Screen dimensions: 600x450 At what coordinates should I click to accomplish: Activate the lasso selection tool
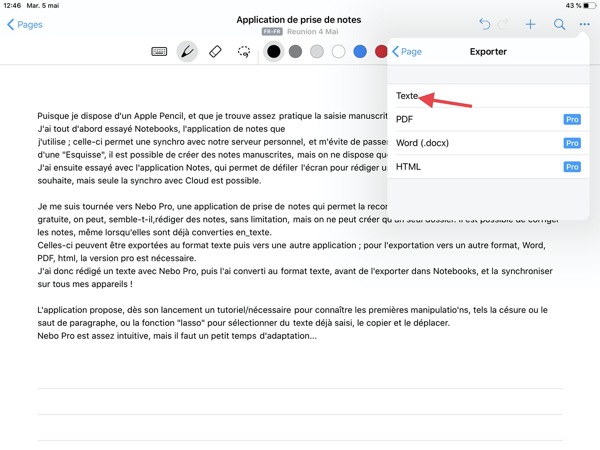click(244, 52)
